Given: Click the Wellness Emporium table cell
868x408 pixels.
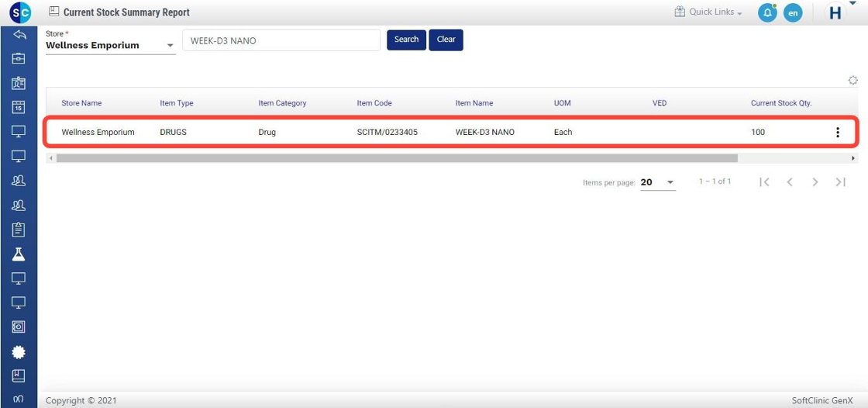Looking at the screenshot, I should tap(98, 133).
